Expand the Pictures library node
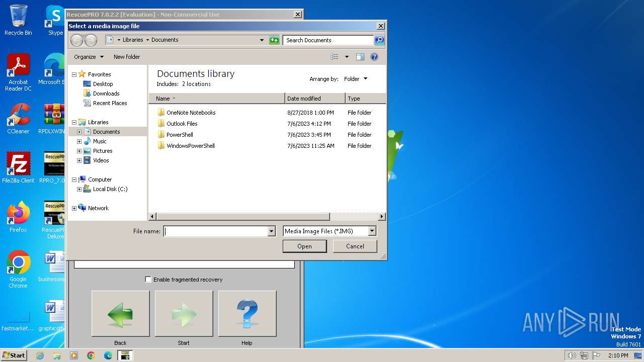This screenshot has width=644, height=362. click(x=79, y=151)
